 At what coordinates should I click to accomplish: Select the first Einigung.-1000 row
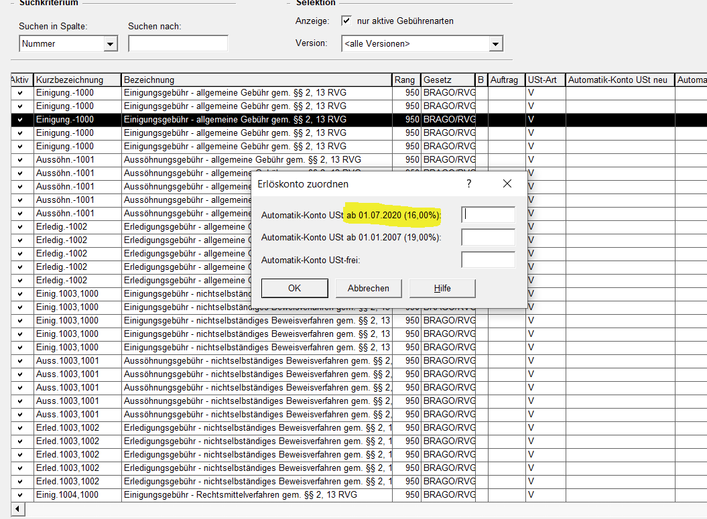click(359, 93)
